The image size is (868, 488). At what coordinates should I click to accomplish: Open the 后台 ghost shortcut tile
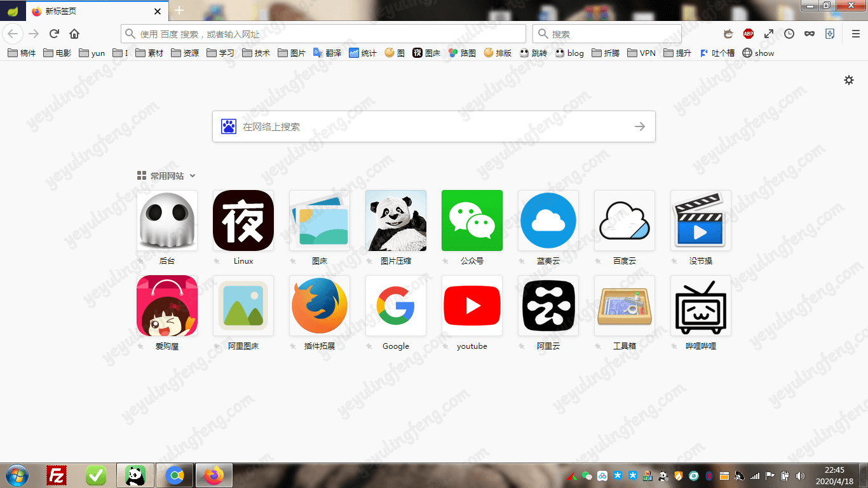(x=167, y=220)
